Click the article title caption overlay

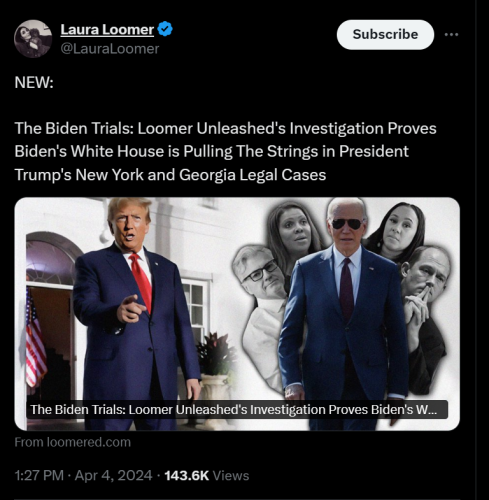[x=237, y=409]
